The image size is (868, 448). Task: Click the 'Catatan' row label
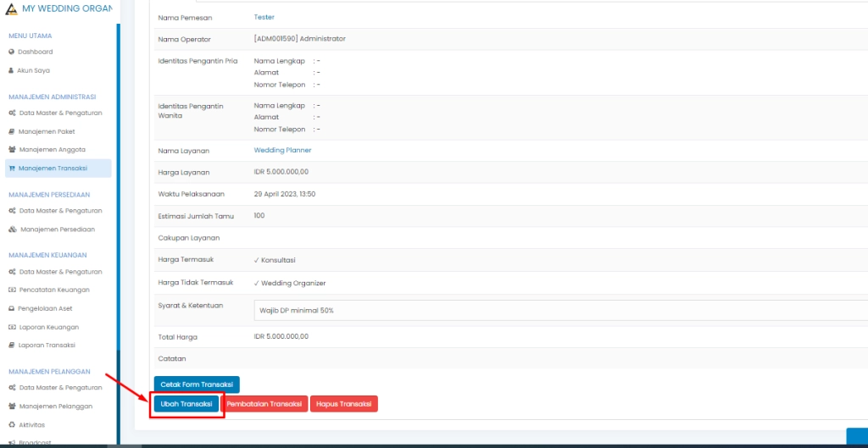[171, 358]
